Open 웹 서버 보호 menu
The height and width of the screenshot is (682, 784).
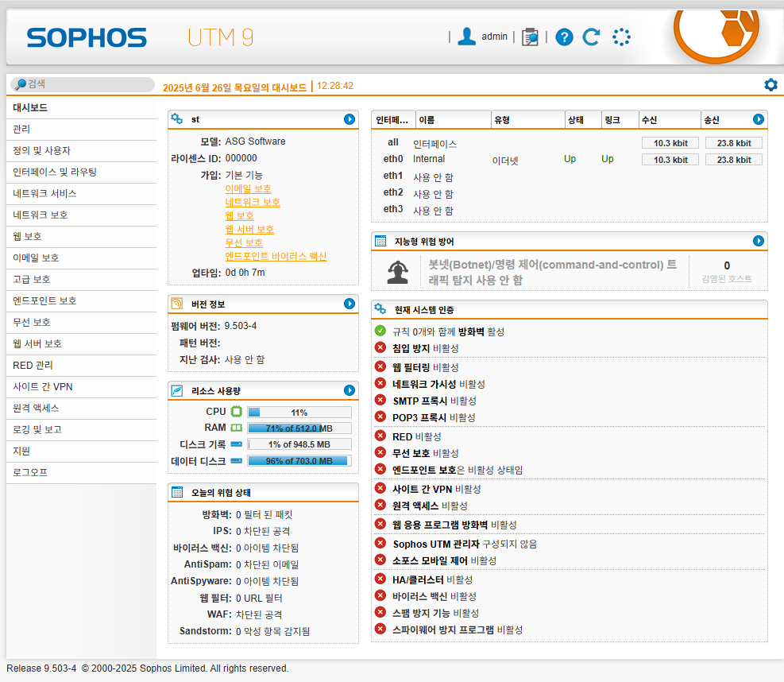coord(82,343)
